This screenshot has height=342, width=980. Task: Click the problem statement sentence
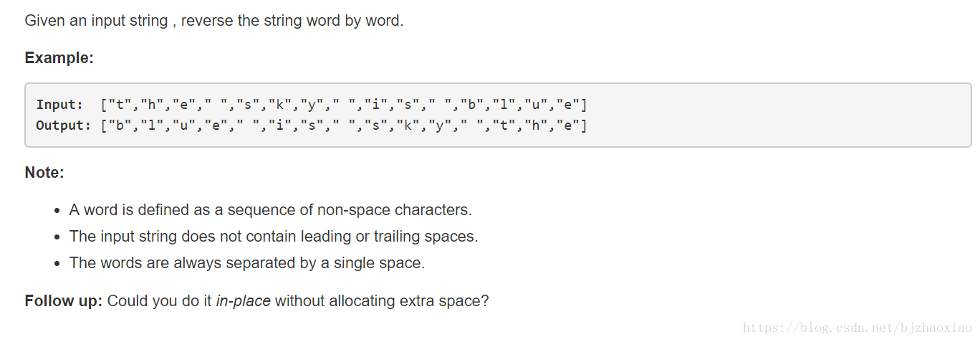pyautogui.click(x=214, y=21)
